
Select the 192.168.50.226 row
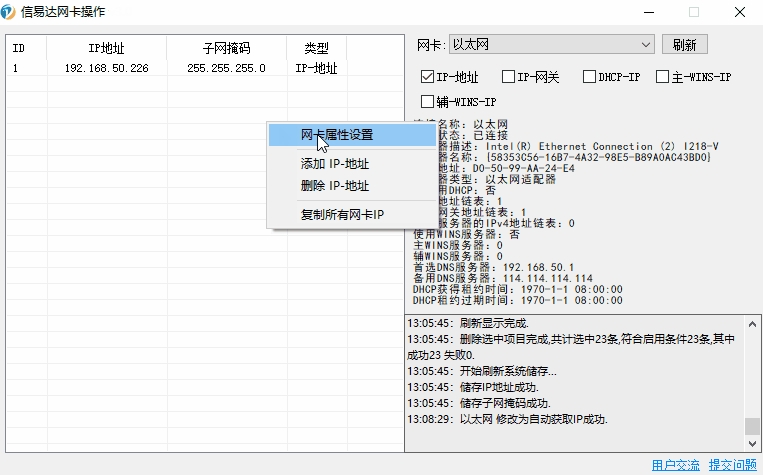[x=106, y=69]
